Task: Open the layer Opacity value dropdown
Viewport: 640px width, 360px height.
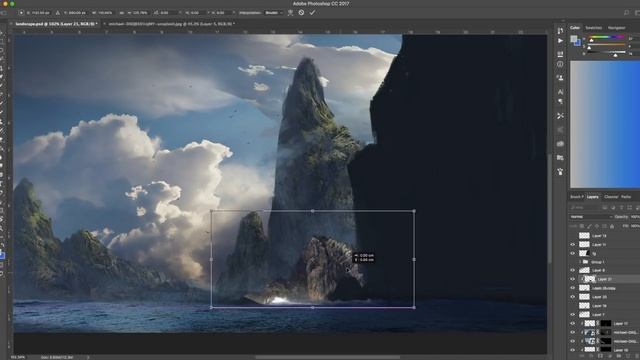Action: click(635, 217)
